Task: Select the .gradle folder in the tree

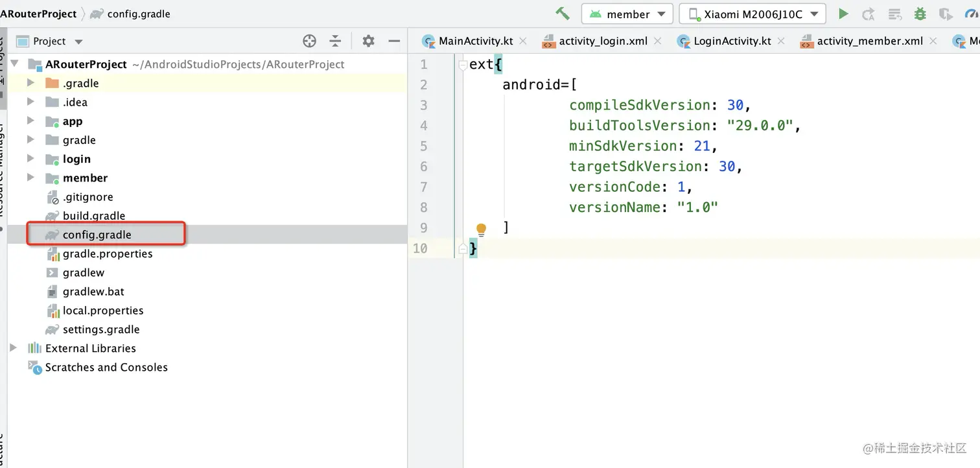Action: click(x=80, y=83)
